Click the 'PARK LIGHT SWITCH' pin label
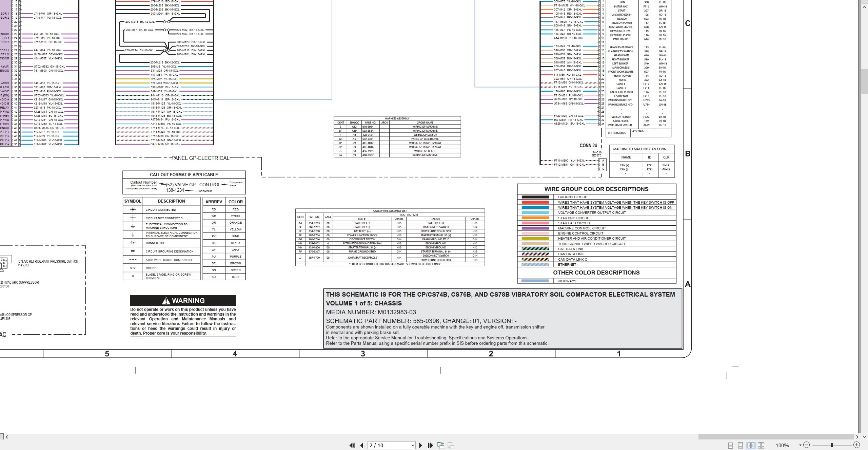Viewport: 868px width, 450px height. [620, 125]
